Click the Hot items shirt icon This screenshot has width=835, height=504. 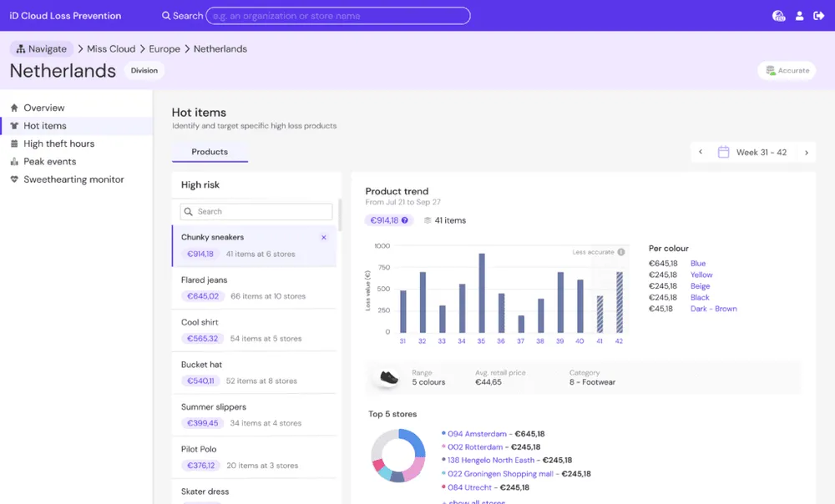(x=14, y=126)
